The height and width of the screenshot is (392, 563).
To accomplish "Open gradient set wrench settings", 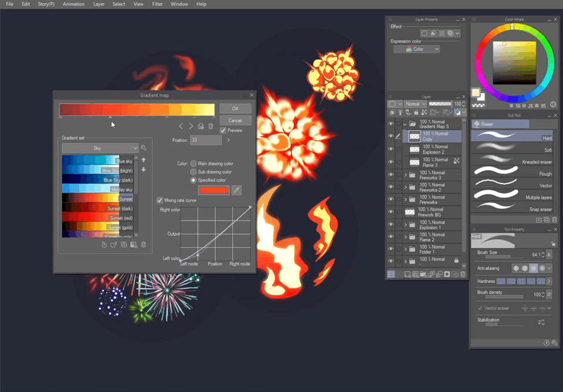I will (144, 148).
